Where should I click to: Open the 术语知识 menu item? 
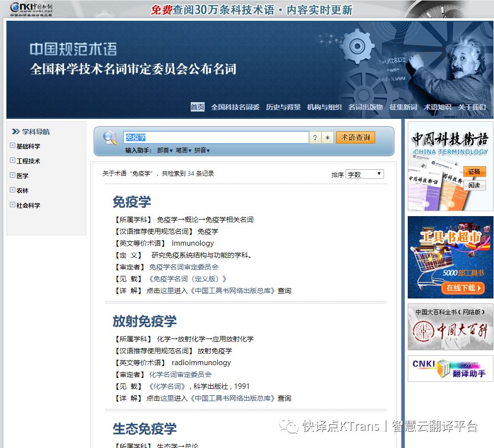[x=438, y=107]
